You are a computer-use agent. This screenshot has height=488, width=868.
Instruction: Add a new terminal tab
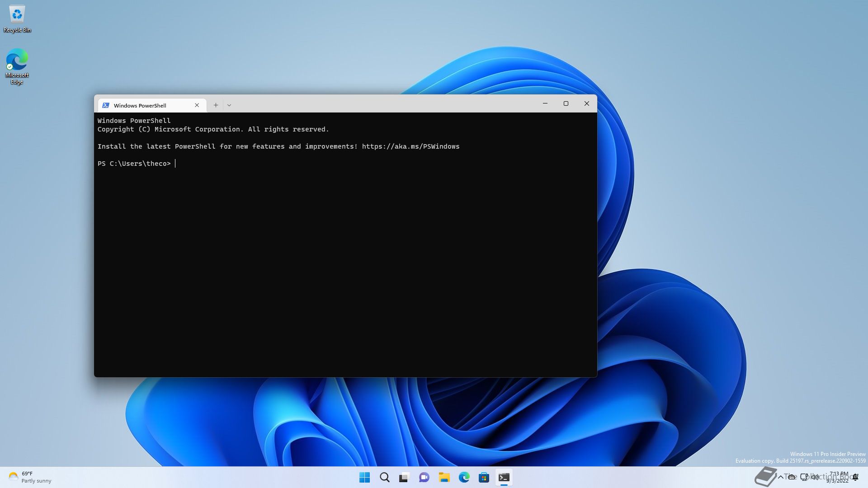pos(216,105)
